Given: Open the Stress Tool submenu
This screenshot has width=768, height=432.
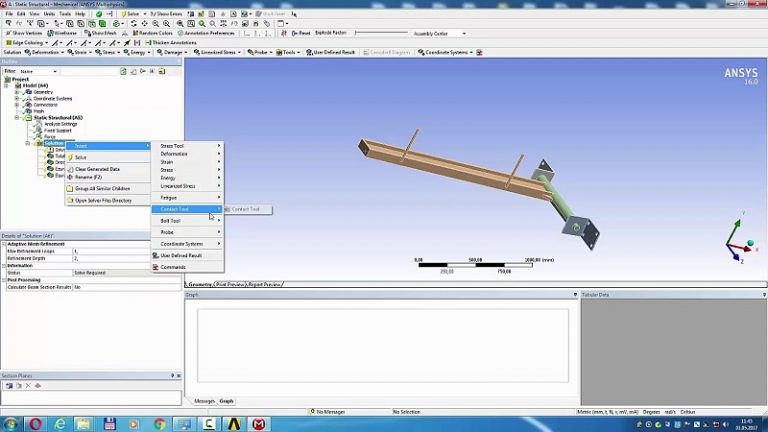Looking at the screenshot, I should pos(188,146).
